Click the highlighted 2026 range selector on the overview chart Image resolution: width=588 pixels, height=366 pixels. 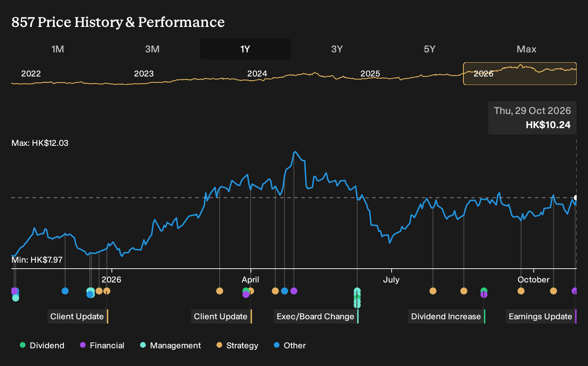(x=520, y=74)
